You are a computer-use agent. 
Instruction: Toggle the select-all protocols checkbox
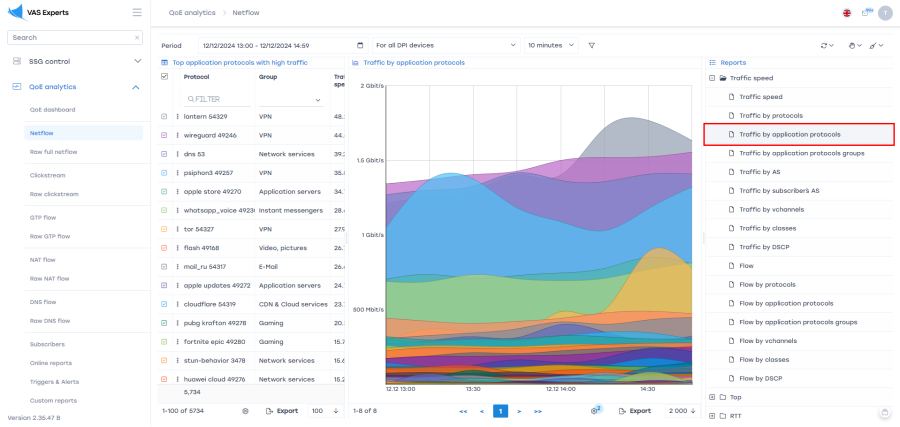pyautogui.click(x=165, y=77)
